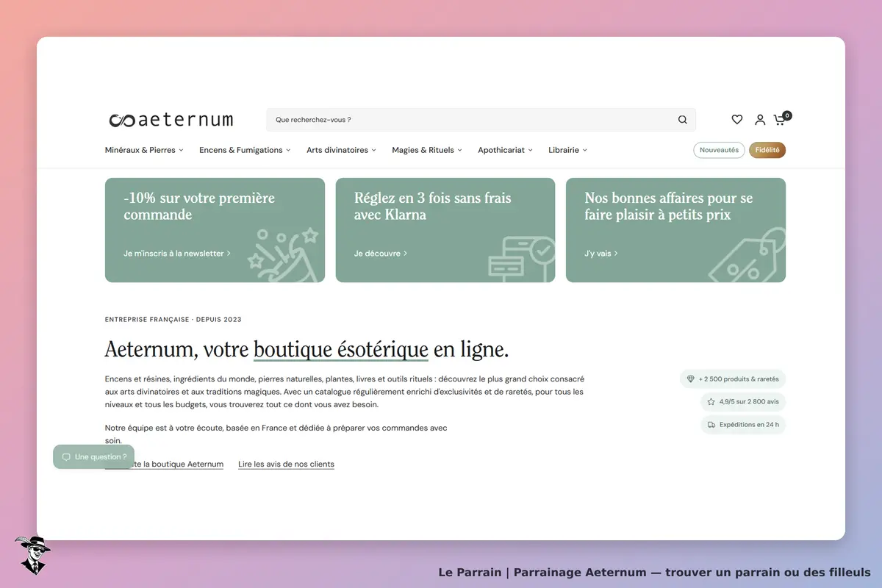Expand the Apothicariat chevron
This screenshot has width=882, height=588.
(x=530, y=151)
